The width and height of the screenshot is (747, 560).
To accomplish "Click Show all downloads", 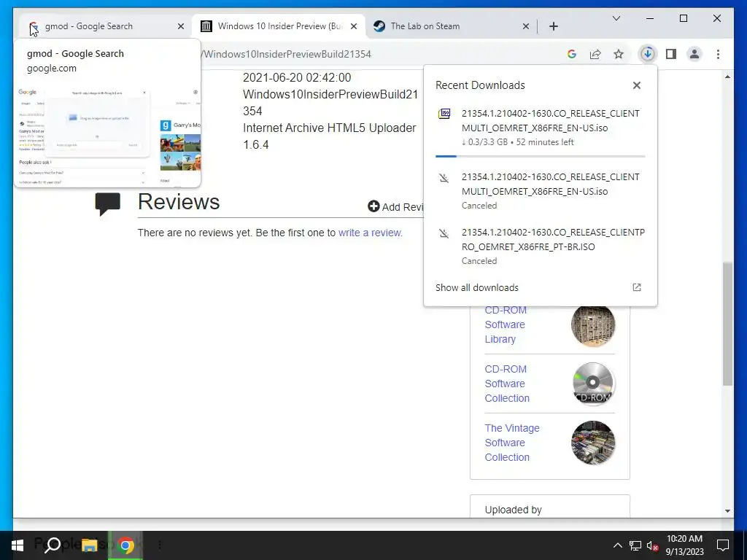I will tap(477, 287).
